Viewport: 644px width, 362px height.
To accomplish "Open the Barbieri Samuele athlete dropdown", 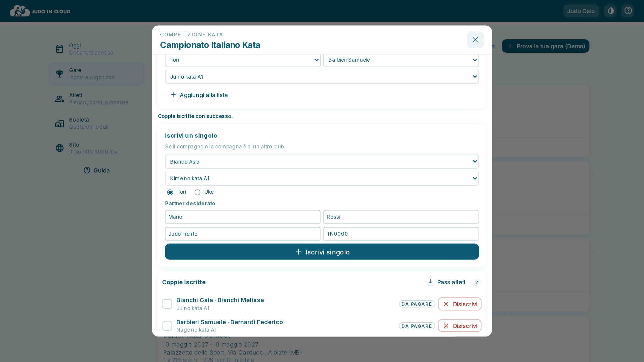I will pyautogui.click(x=401, y=60).
